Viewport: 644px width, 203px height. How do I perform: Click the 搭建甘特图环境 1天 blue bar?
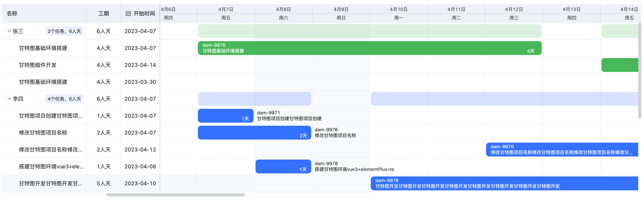coord(283,166)
